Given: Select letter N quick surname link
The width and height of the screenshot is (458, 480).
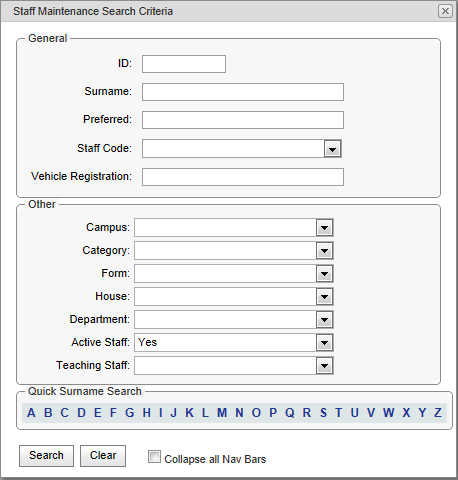Looking at the screenshot, I should [x=239, y=413].
